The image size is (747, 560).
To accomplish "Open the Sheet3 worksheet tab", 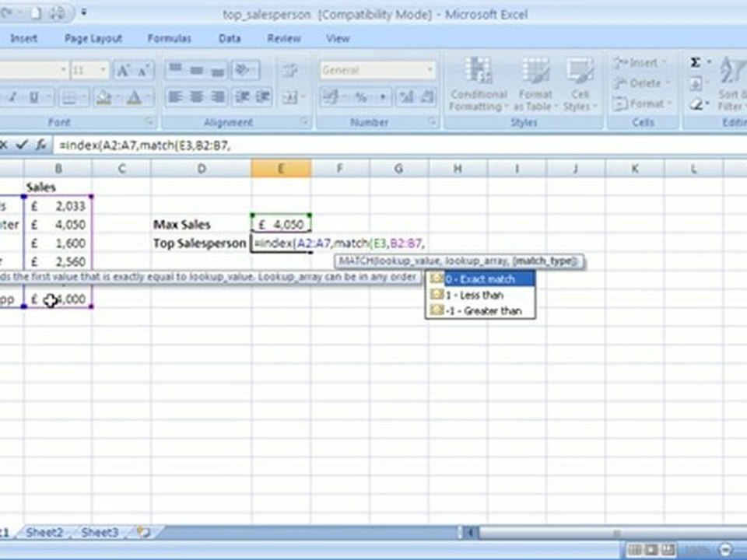I will coord(100,532).
